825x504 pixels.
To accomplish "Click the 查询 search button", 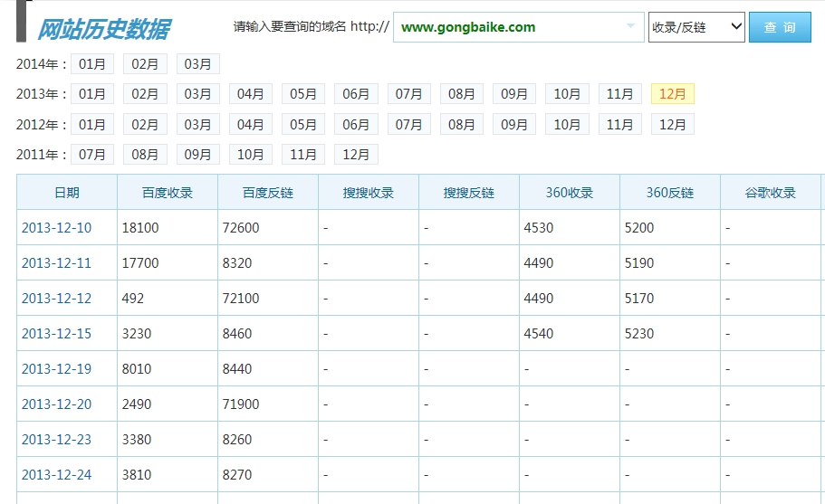I will (x=780, y=27).
